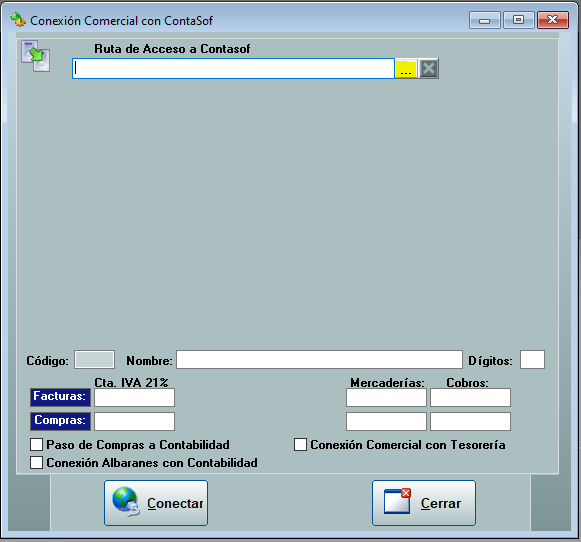Viewport: 581px width, 542px height.
Task: Check Conexión Albaranes con Contabilidad
Action: (36, 463)
